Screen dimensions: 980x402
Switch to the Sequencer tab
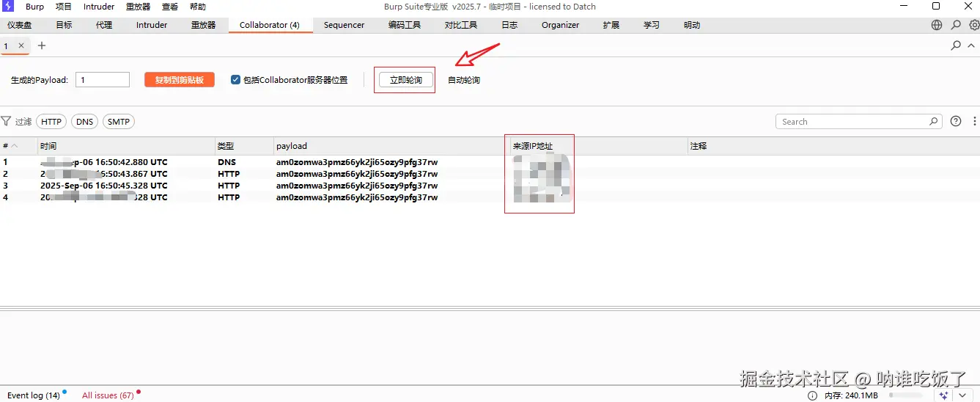(345, 25)
